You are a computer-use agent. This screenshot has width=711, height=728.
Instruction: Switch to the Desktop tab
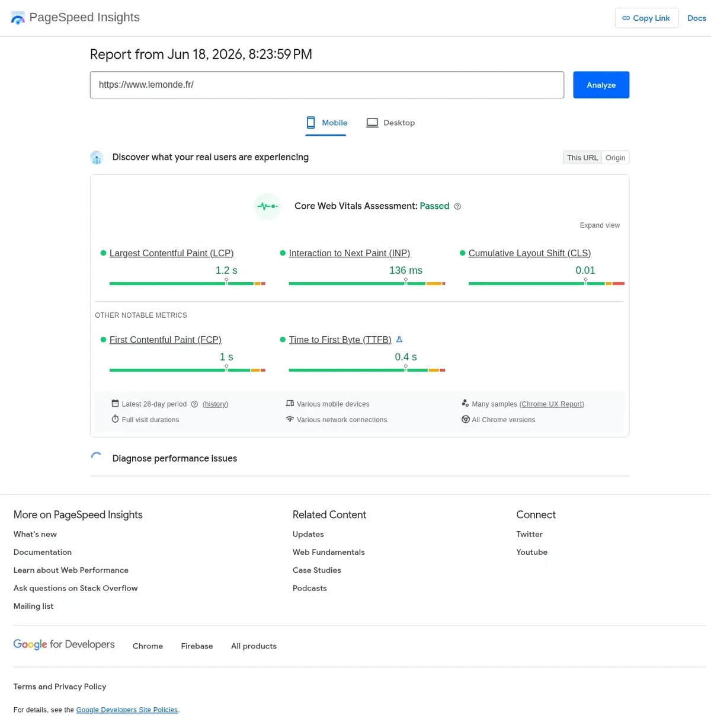click(x=390, y=123)
